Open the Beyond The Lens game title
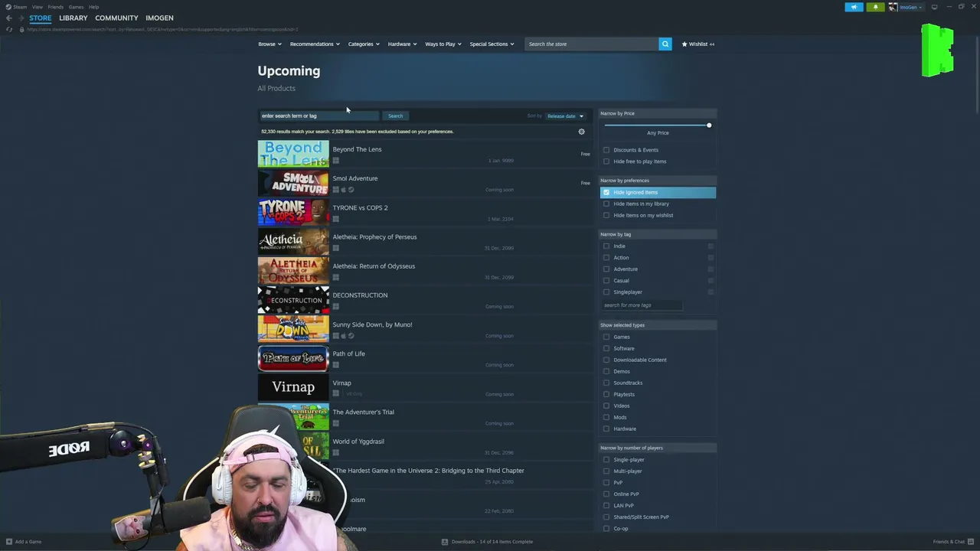This screenshot has height=551, width=980. (x=357, y=149)
